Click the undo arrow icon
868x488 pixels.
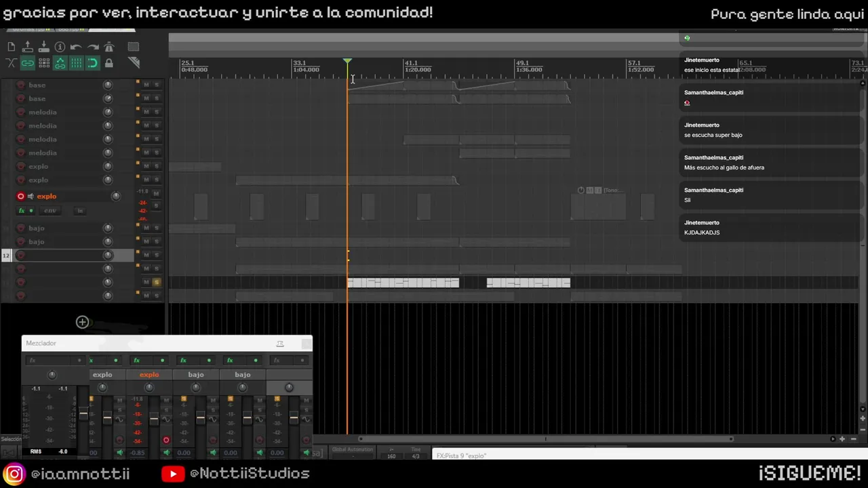76,47
